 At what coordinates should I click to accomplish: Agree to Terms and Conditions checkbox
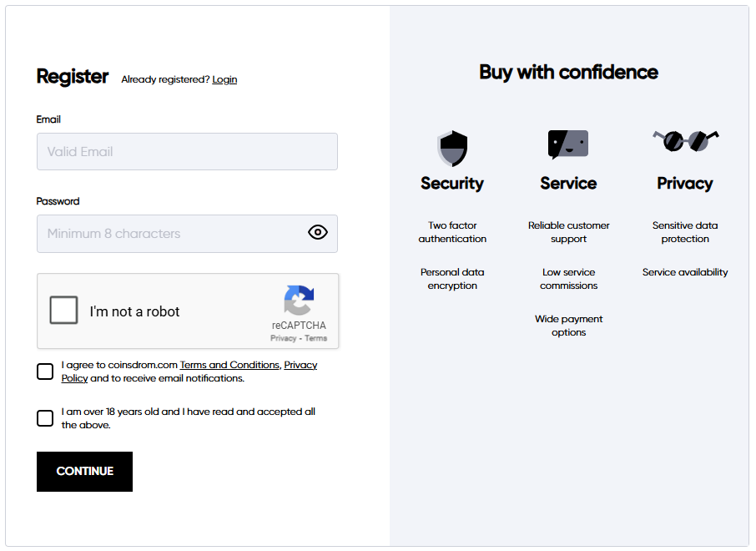[x=45, y=372]
